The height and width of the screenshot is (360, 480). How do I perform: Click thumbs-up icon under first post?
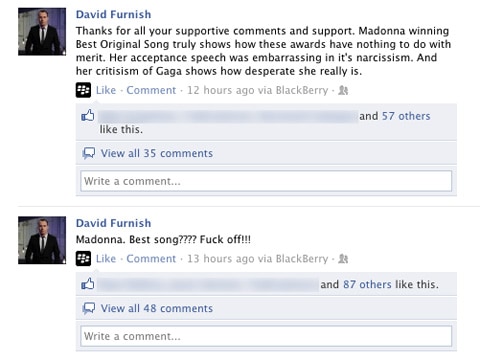coord(88,116)
